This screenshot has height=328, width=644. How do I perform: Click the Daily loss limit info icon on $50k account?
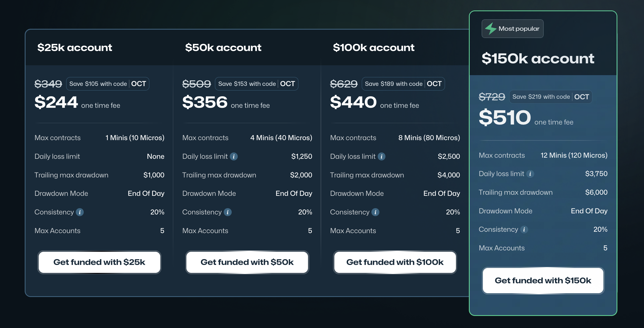tap(234, 156)
